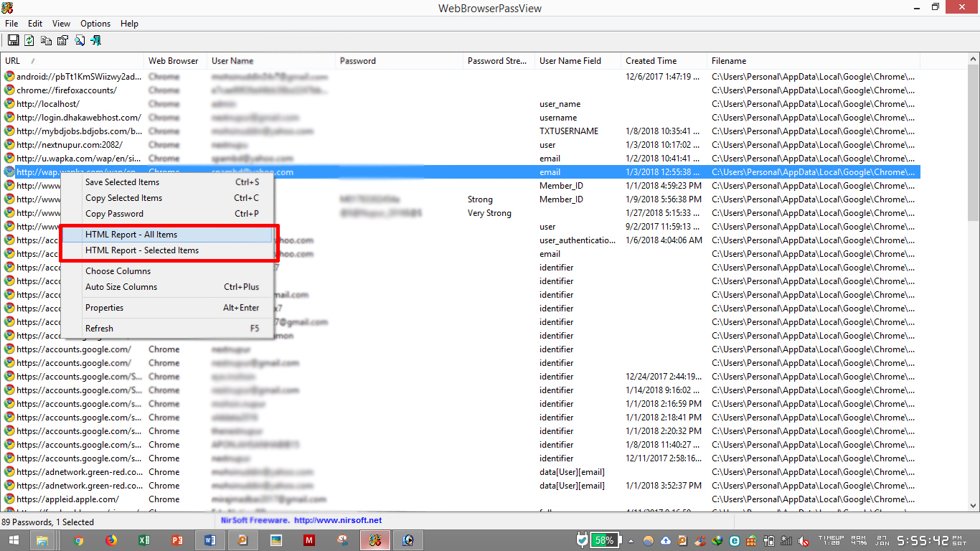This screenshot has width=980, height=551.
Task: Choose Copy Password in context menu
Action: pos(167,214)
